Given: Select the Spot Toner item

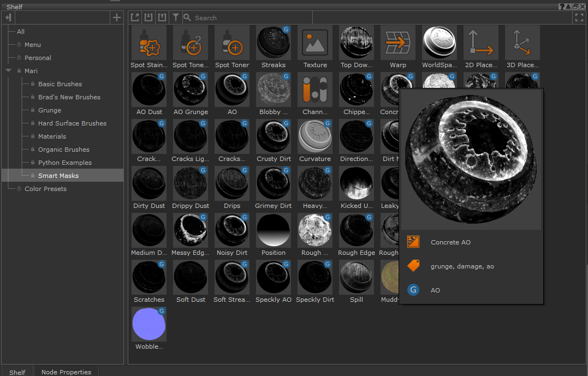Looking at the screenshot, I should (x=232, y=43).
